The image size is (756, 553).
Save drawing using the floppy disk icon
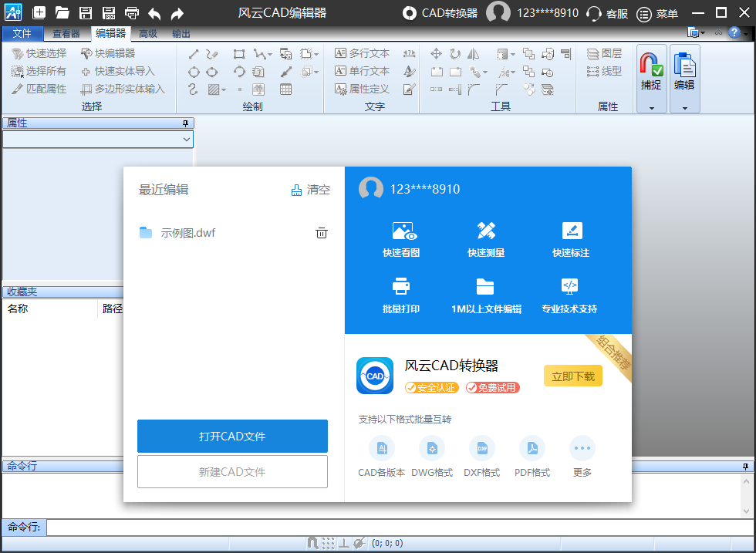click(x=86, y=13)
